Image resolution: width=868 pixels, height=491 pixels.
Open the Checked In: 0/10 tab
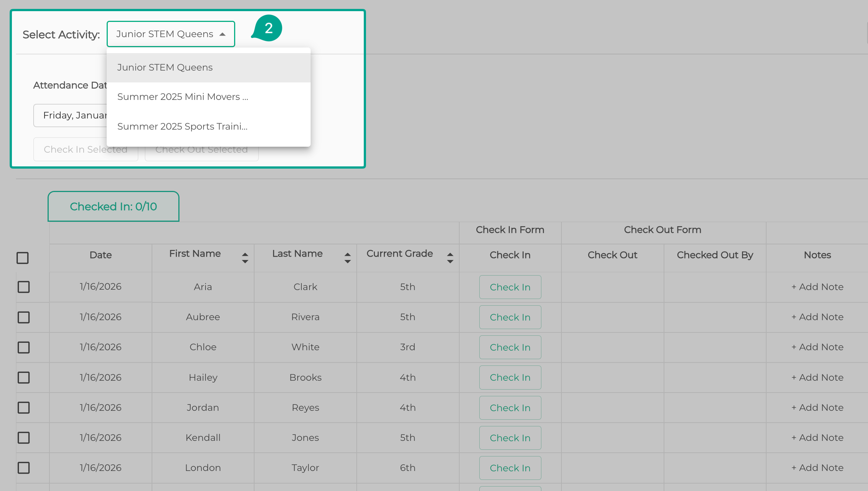click(113, 207)
